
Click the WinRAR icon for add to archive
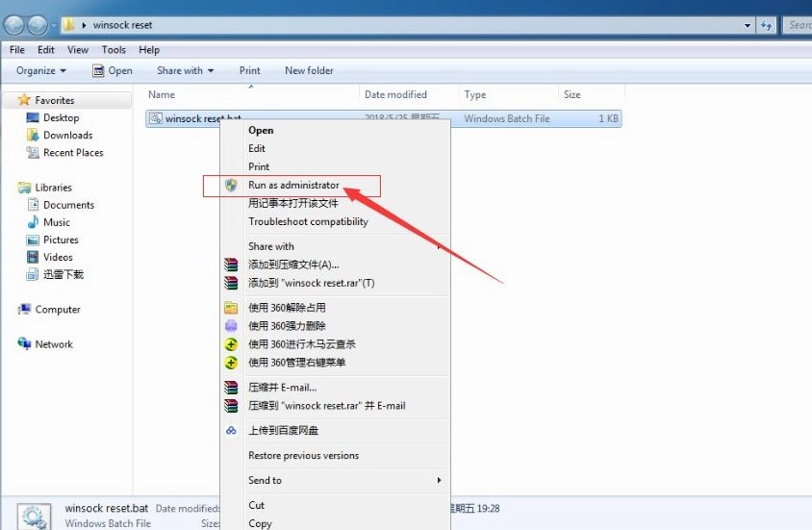[x=231, y=265]
